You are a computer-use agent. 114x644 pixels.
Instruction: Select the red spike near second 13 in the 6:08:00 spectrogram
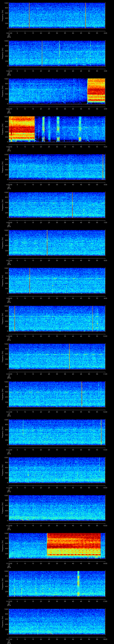point(30,281)
